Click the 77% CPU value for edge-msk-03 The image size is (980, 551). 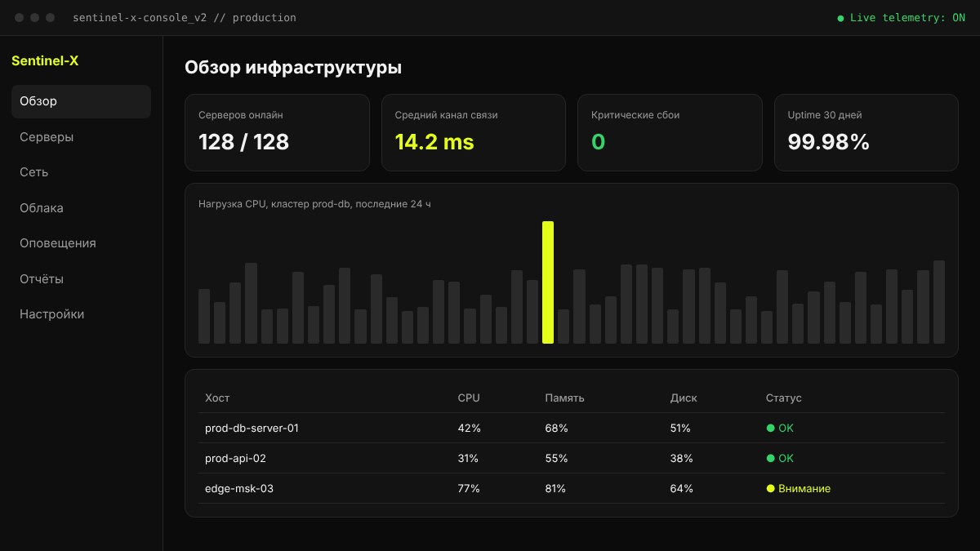[x=469, y=488]
